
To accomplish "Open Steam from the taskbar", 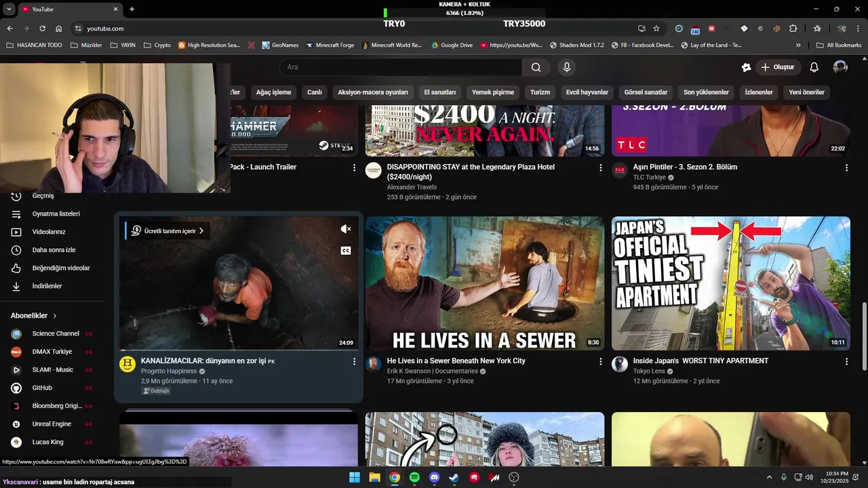I will pos(454,477).
